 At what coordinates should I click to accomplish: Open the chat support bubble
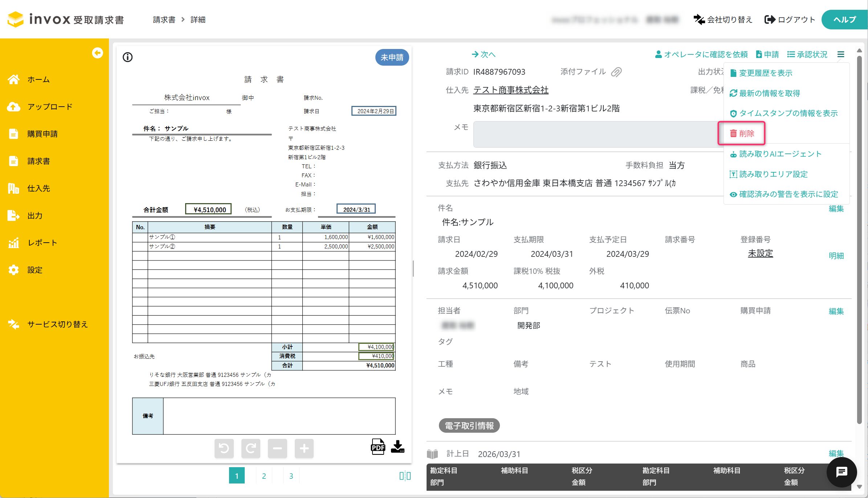pyautogui.click(x=841, y=472)
